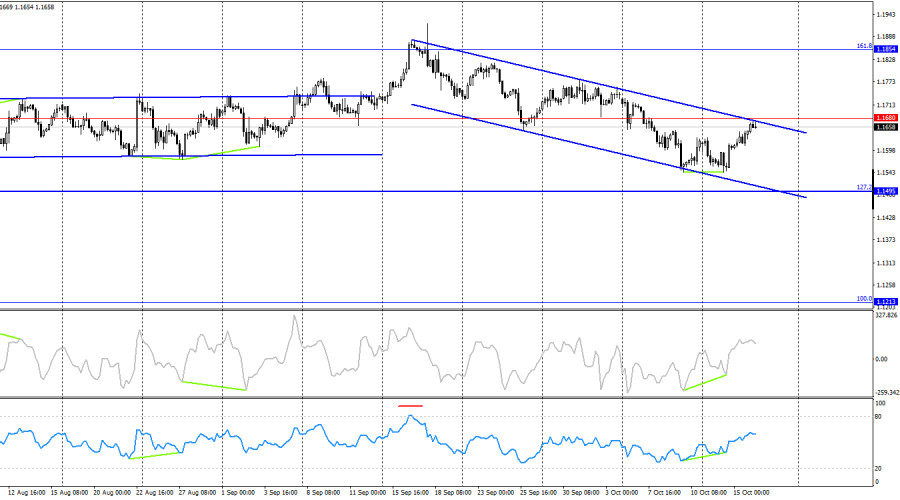Click the red 1.1680 price label
This screenshot has height=500, width=900.
point(886,118)
